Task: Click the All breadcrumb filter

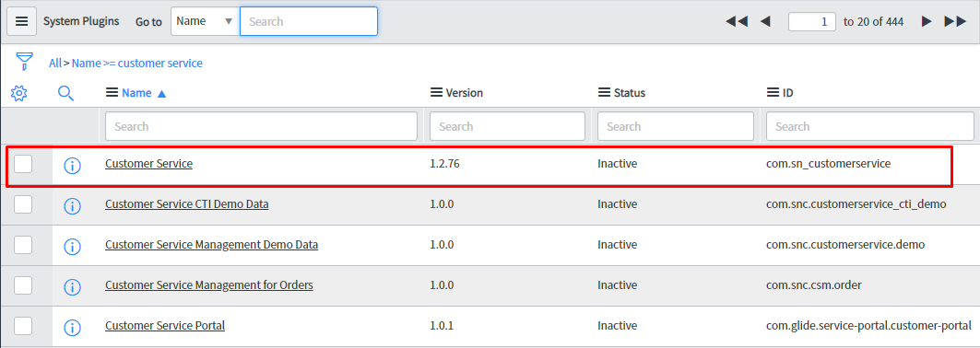Action: 55,63
